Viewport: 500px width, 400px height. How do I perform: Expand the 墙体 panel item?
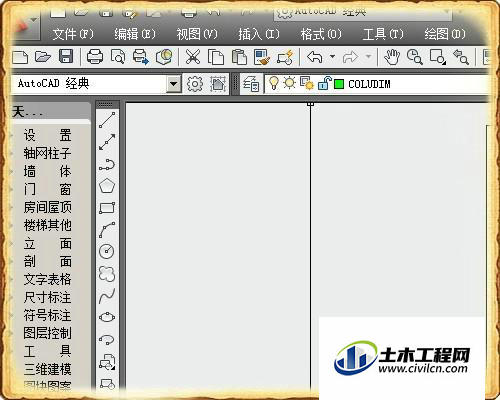[x=47, y=171]
